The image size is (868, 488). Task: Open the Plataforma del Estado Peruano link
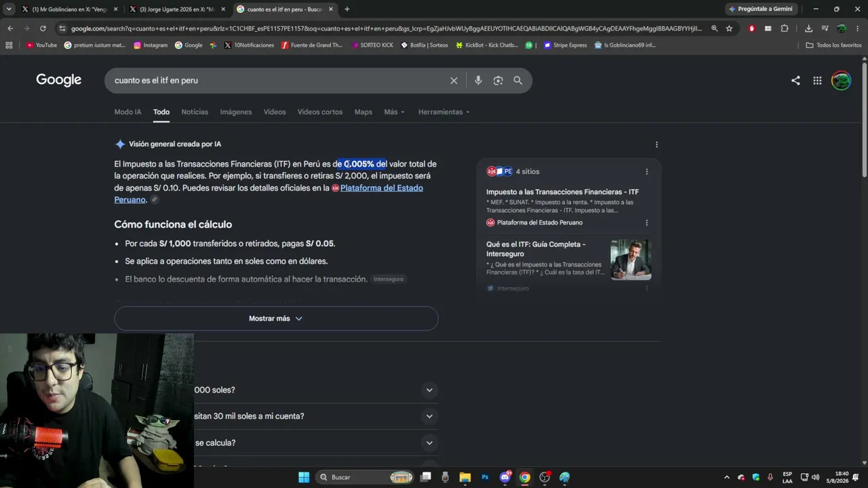[381, 188]
